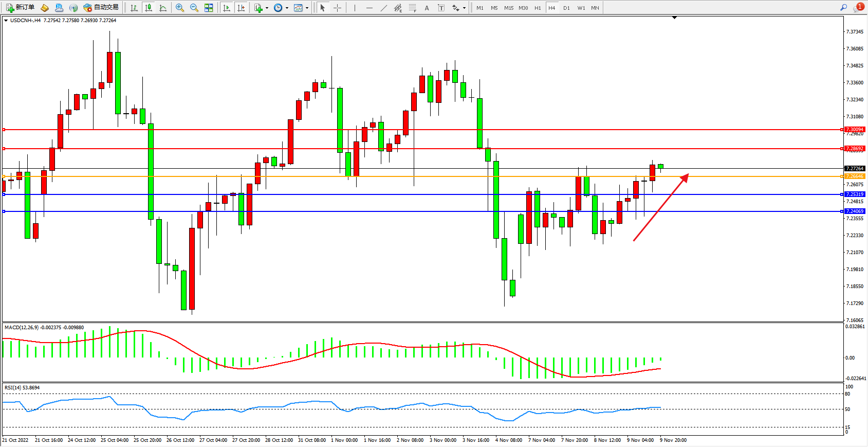868x447 pixels.
Task: Open the indicators list dropdown arrow
Action: tap(267, 8)
